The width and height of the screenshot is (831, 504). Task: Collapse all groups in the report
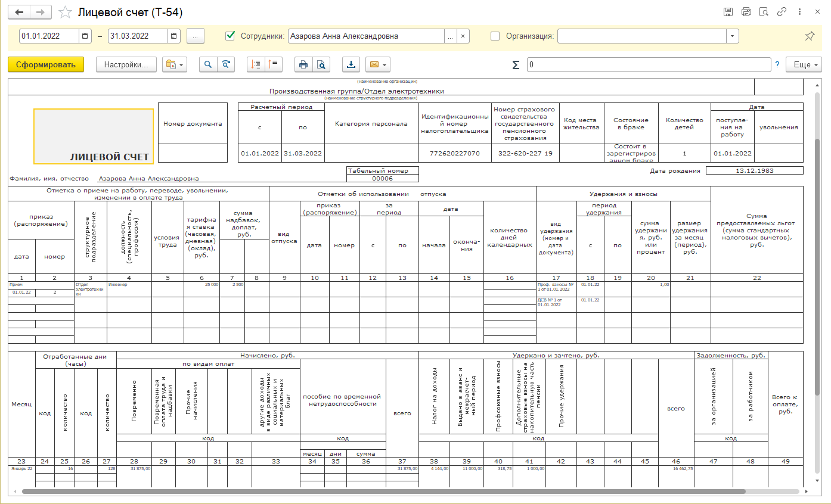[273, 65]
